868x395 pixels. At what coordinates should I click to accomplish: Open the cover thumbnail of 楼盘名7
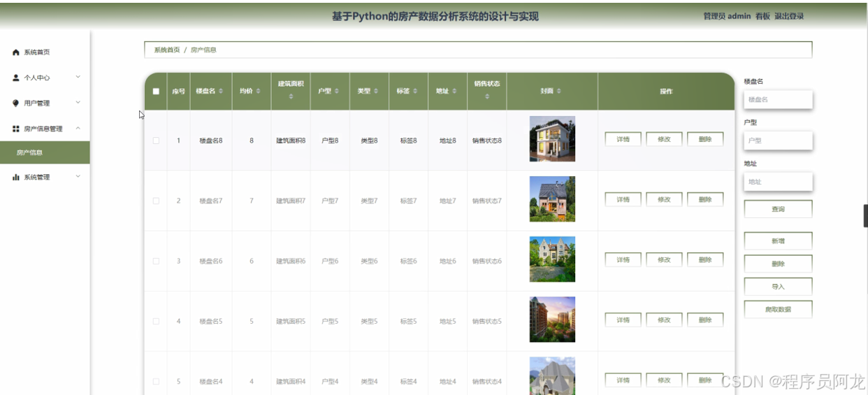552,199
